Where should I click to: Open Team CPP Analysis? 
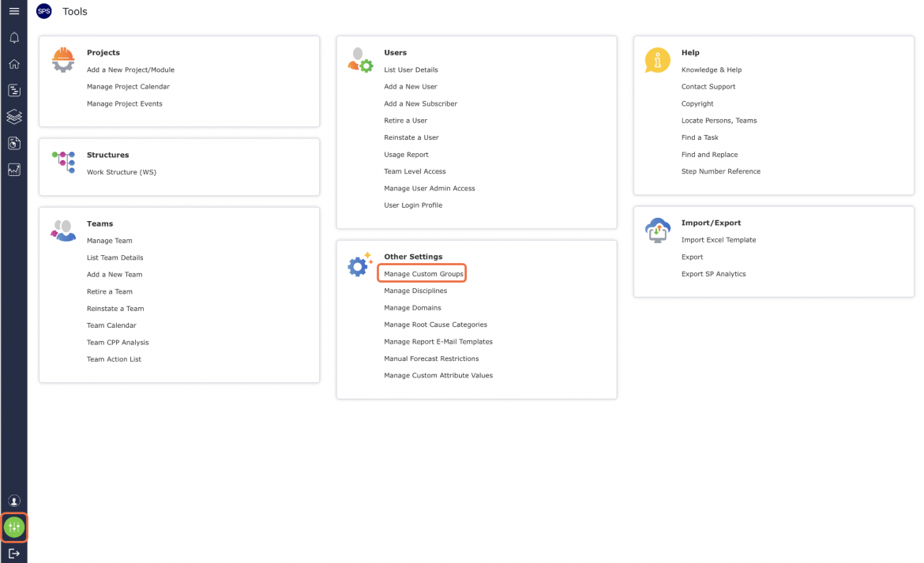(118, 343)
